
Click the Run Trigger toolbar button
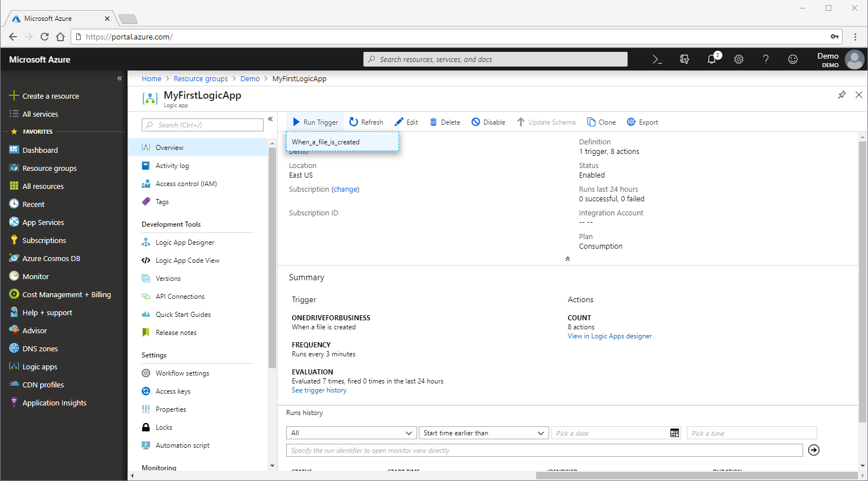click(315, 122)
